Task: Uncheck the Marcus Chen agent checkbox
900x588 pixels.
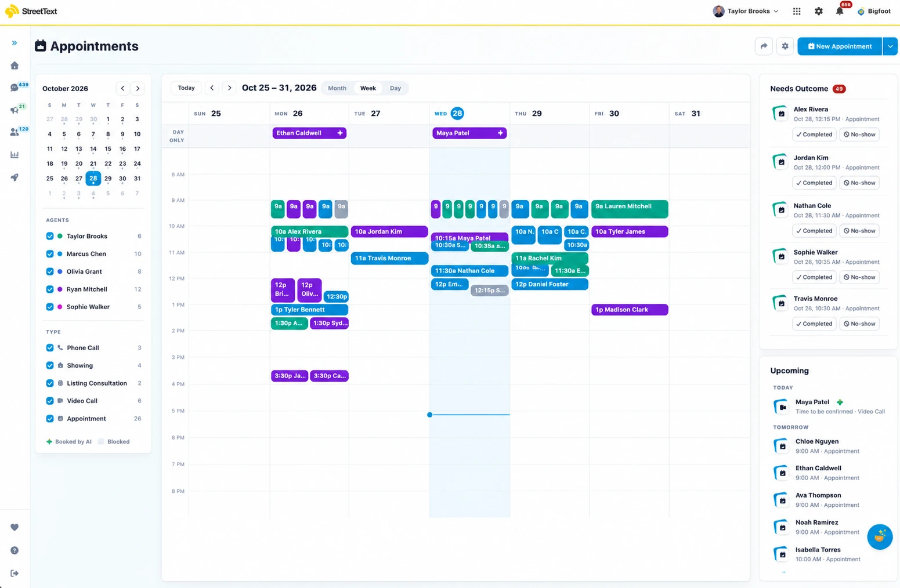Action: 50,254
